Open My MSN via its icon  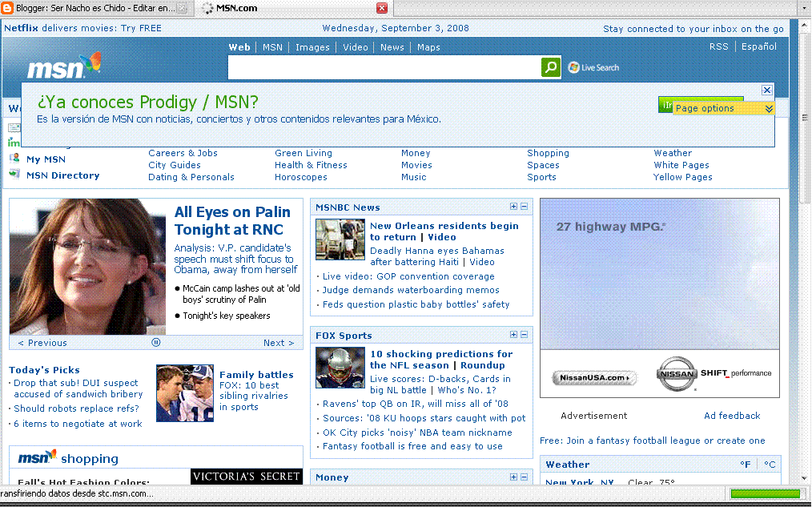[14, 159]
